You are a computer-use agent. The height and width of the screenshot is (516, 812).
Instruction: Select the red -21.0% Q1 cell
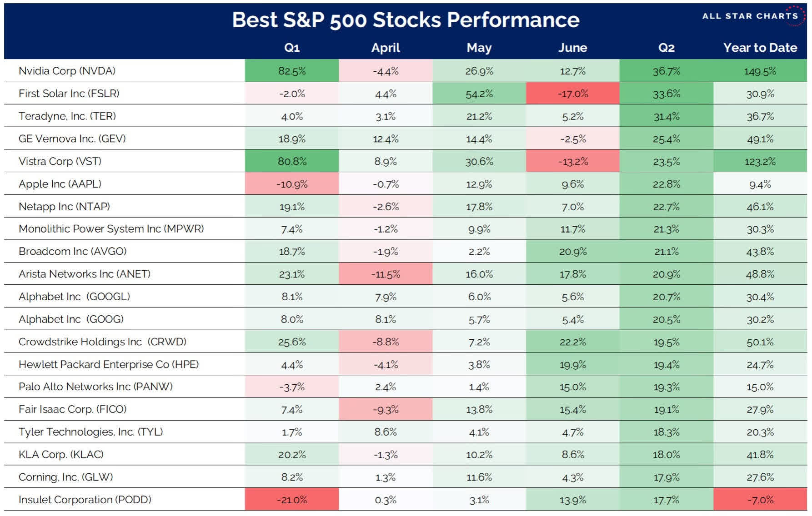pyautogui.click(x=292, y=500)
